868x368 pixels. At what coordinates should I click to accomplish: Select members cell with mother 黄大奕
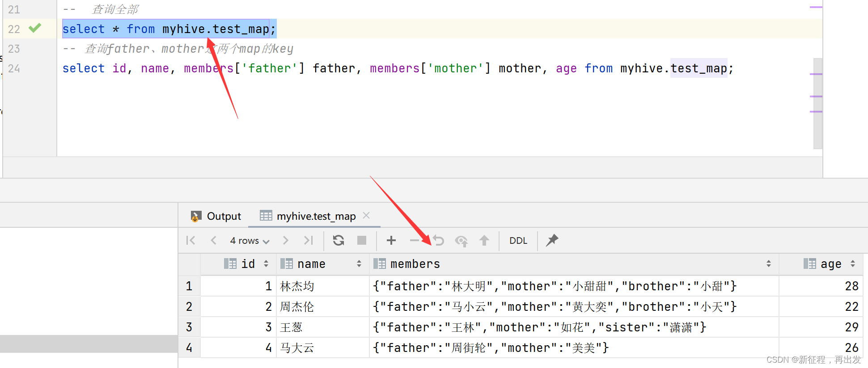click(574, 306)
